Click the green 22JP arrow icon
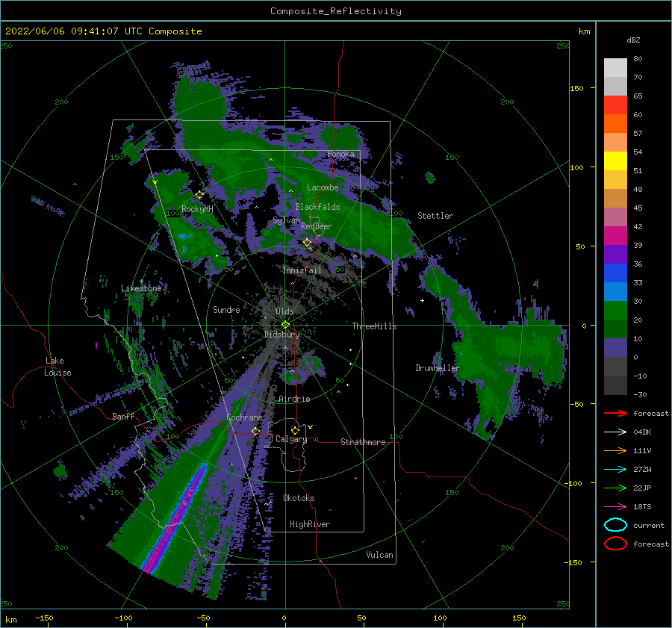Image resolution: width=672 pixels, height=628 pixels. point(615,488)
